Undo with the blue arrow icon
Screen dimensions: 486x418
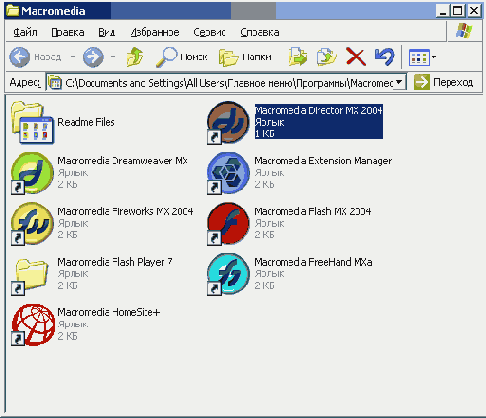click(384, 56)
